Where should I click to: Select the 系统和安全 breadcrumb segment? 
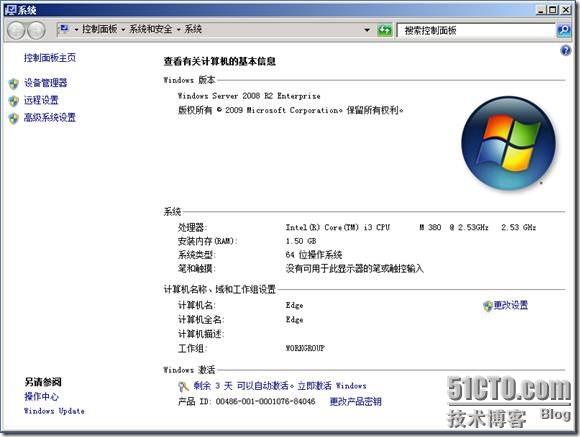point(151,29)
